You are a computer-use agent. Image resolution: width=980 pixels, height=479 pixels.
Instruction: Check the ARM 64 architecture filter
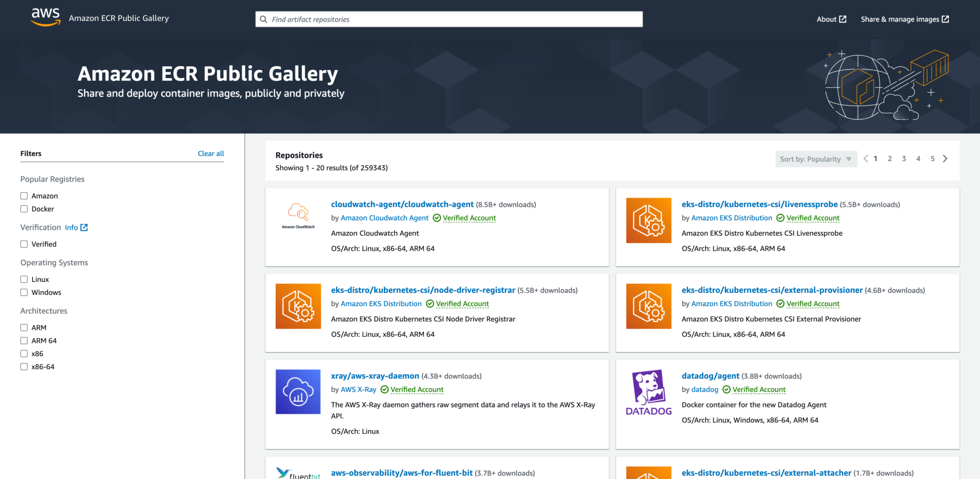24,340
